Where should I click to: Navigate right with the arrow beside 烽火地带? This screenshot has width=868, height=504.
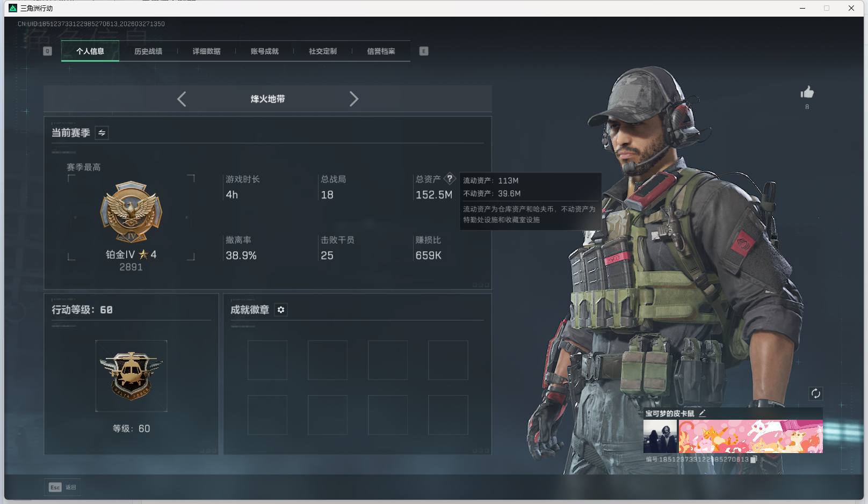pyautogui.click(x=354, y=99)
